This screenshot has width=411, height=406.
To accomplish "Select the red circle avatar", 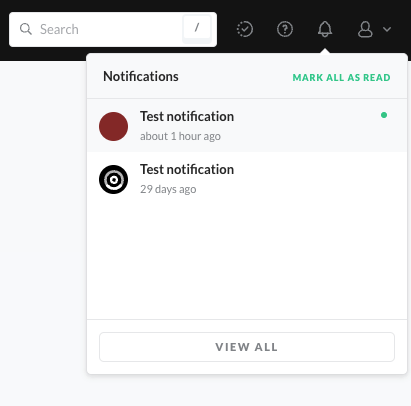I will point(113,126).
